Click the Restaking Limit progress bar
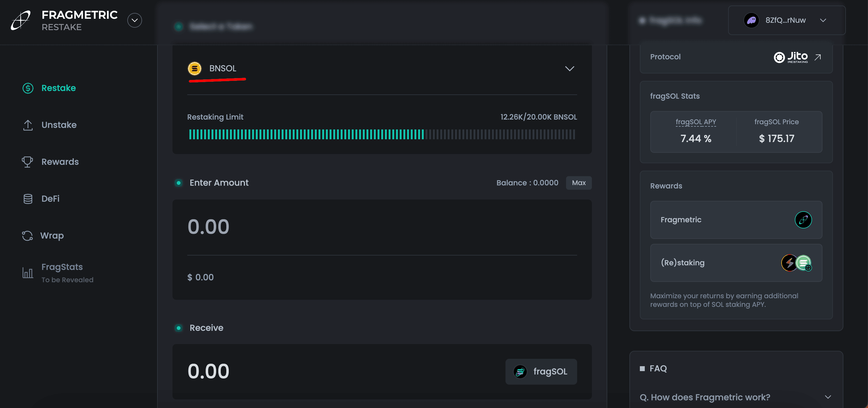868x408 pixels. 382,134
